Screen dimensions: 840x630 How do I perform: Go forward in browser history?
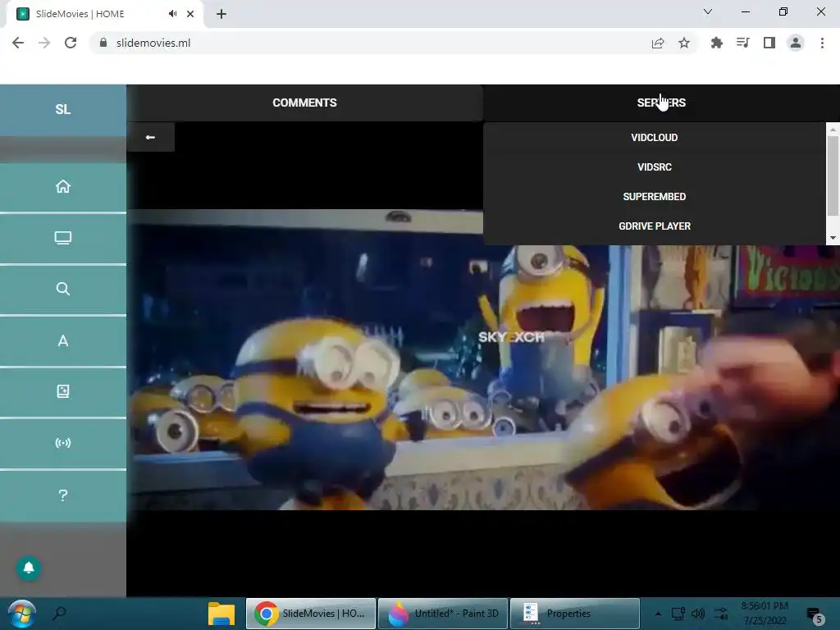44,43
